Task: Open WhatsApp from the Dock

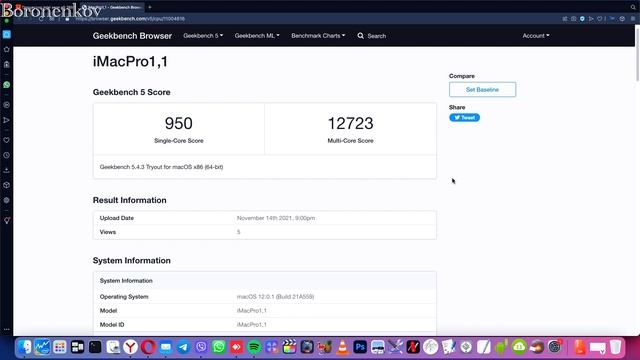Action: tap(219, 347)
